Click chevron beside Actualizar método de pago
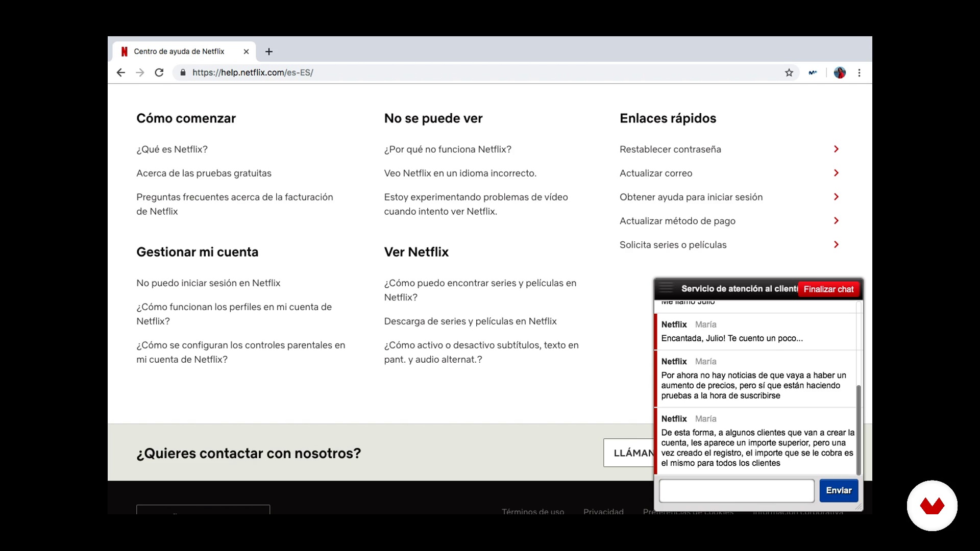 [836, 221]
